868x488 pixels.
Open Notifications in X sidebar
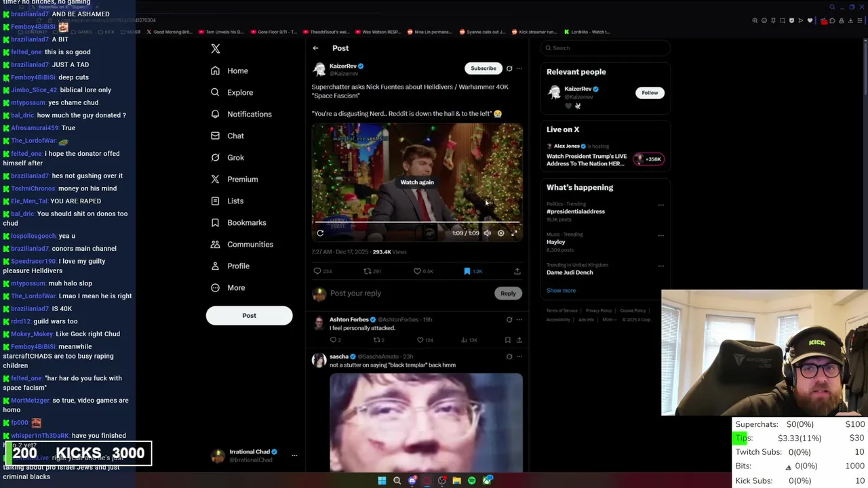[241, 114]
